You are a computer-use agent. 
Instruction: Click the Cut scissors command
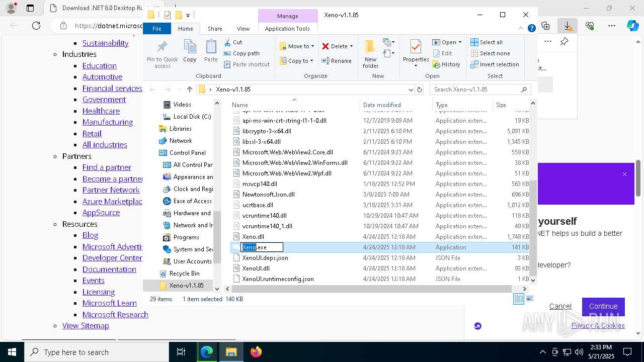point(233,42)
